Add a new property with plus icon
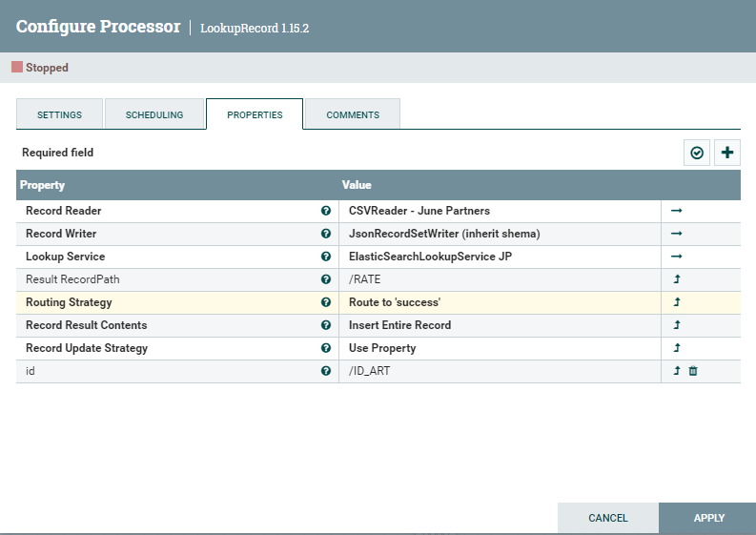This screenshot has width=756, height=535. coord(727,153)
